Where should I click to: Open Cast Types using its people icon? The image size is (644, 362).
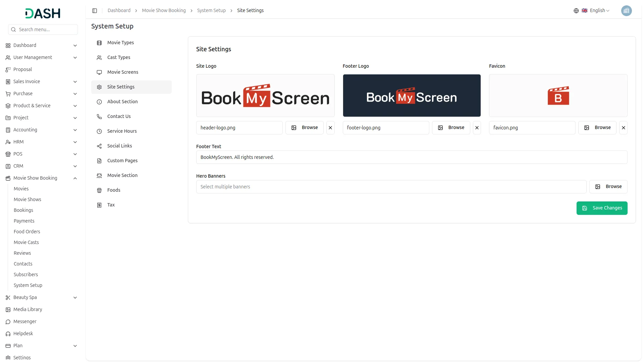pyautogui.click(x=99, y=57)
